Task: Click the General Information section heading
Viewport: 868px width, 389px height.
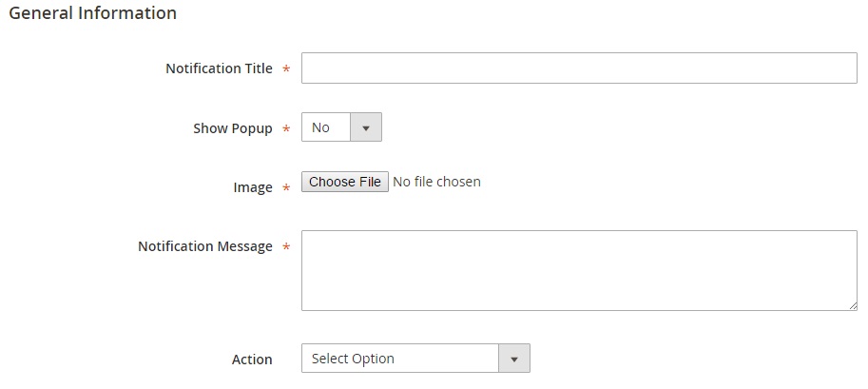Action: coord(92,13)
